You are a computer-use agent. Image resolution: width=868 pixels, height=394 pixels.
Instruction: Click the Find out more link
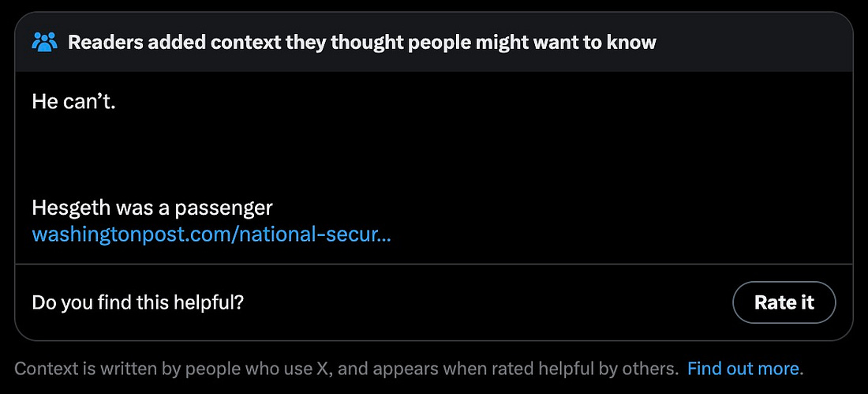pyautogui.click(x=744, y=368)
